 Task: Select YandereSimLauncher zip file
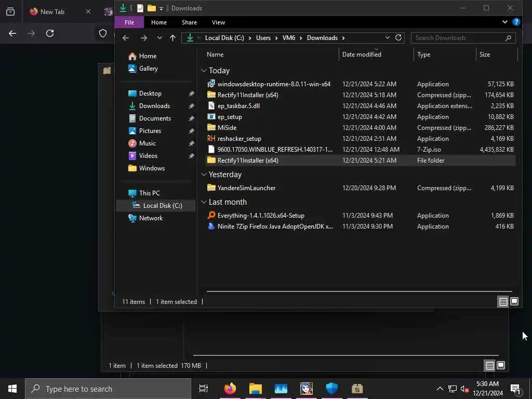241,188
